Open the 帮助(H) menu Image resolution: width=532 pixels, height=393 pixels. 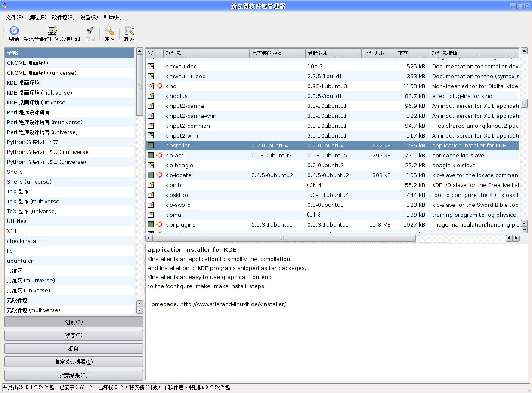[x=112, y=18]
